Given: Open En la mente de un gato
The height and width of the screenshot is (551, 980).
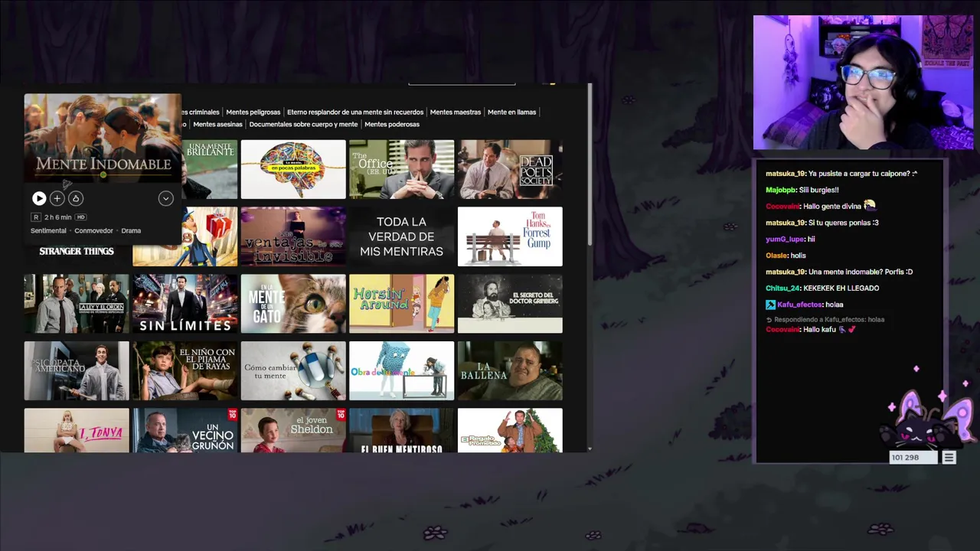Looking at the screenshot, I should pyautogui.click(x=293, y=304).
